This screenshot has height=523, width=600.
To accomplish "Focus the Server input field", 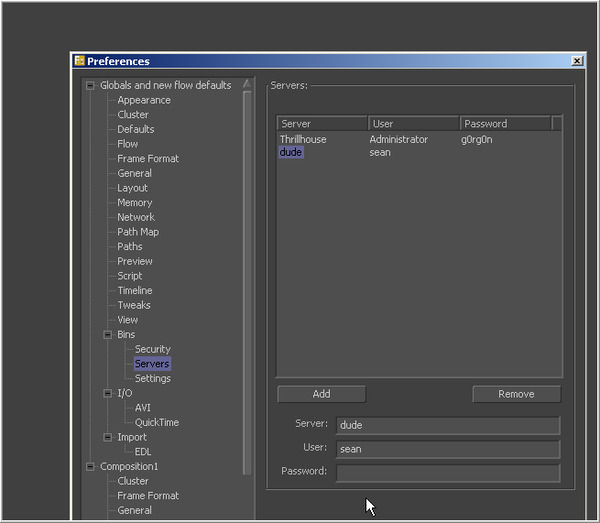I will (x=448, y=425).
